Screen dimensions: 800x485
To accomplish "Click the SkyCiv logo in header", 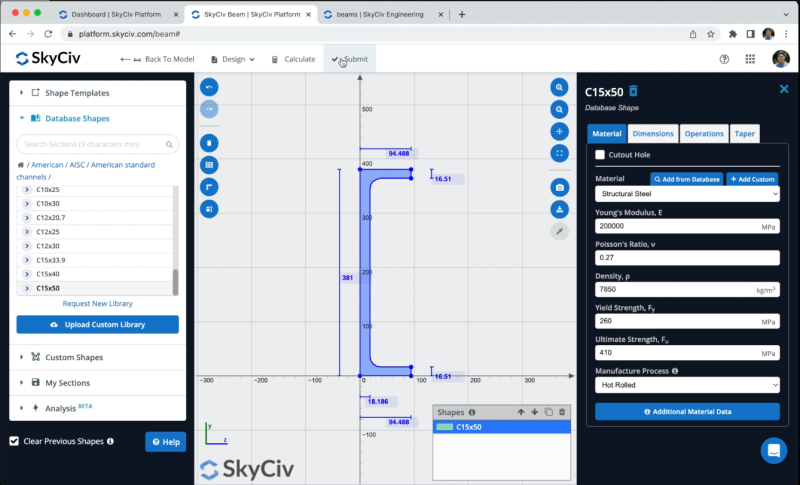I will (x=48, y=59).
